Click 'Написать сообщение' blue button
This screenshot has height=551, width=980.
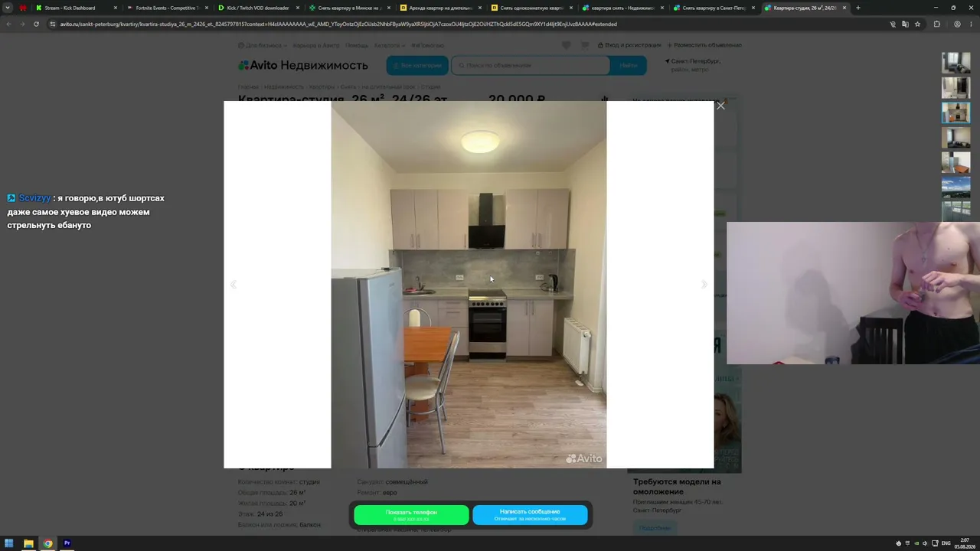click(530, 515)
